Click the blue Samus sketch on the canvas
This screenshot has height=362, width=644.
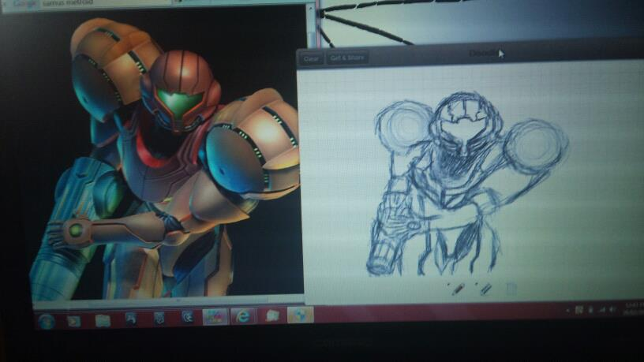468,184
